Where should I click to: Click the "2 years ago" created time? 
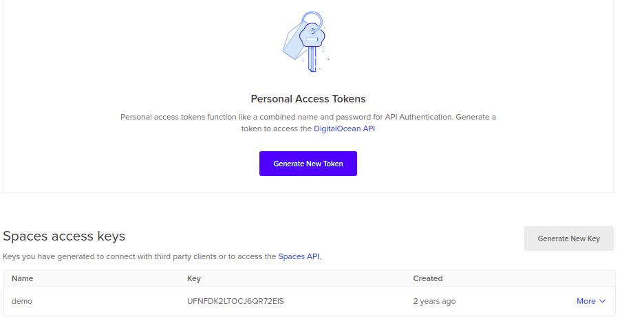coord(434,301)
